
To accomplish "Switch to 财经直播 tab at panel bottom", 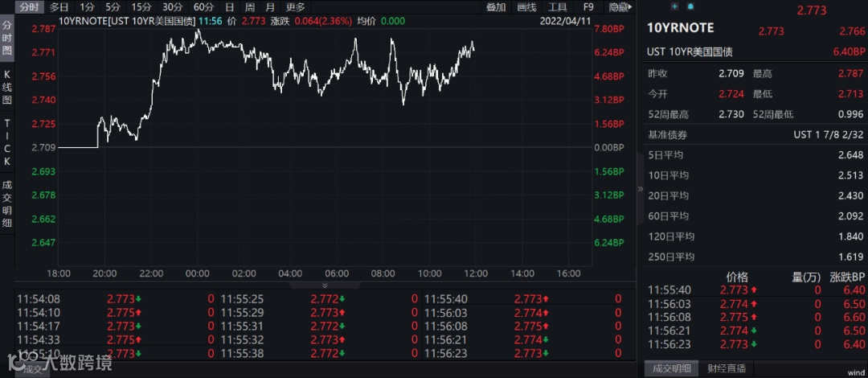I will click(727, 368).
